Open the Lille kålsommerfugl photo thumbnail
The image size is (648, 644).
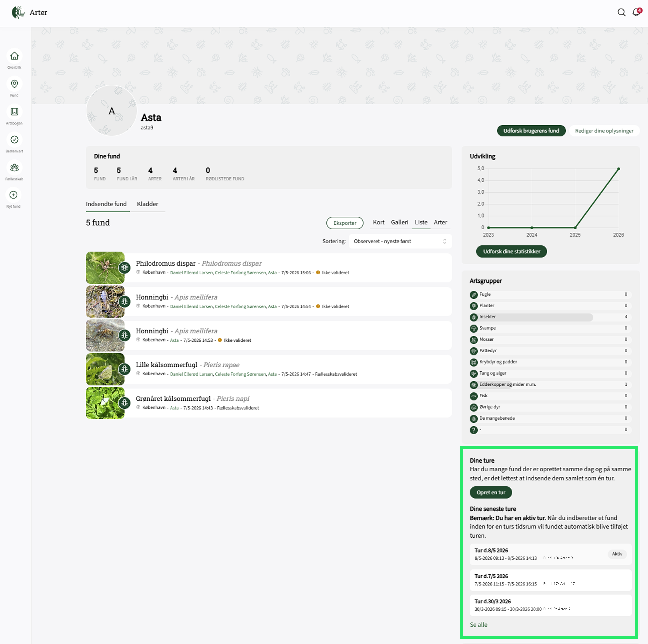(x=105, y=369)
